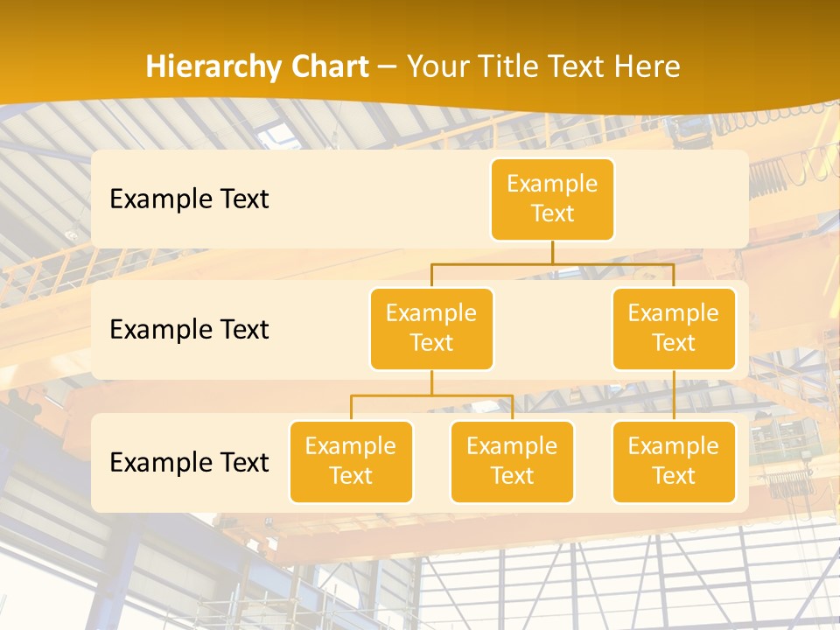Select the middle box in the bottom level
This screenshot has height=630, width=840.
[x=512, y=461]
